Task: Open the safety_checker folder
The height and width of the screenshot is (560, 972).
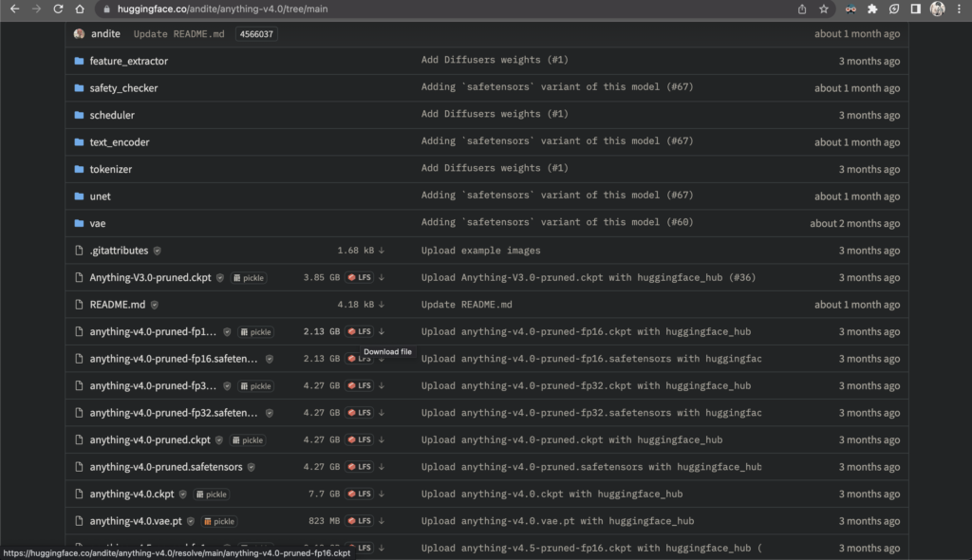Action: pyautogui.click(x=123, y=88)
